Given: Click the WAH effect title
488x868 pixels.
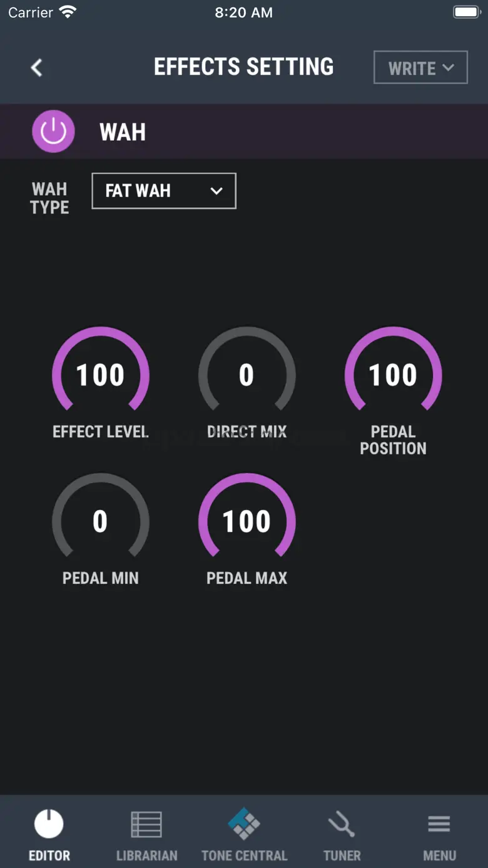Looking at the screenshot, I should [123, 132].
